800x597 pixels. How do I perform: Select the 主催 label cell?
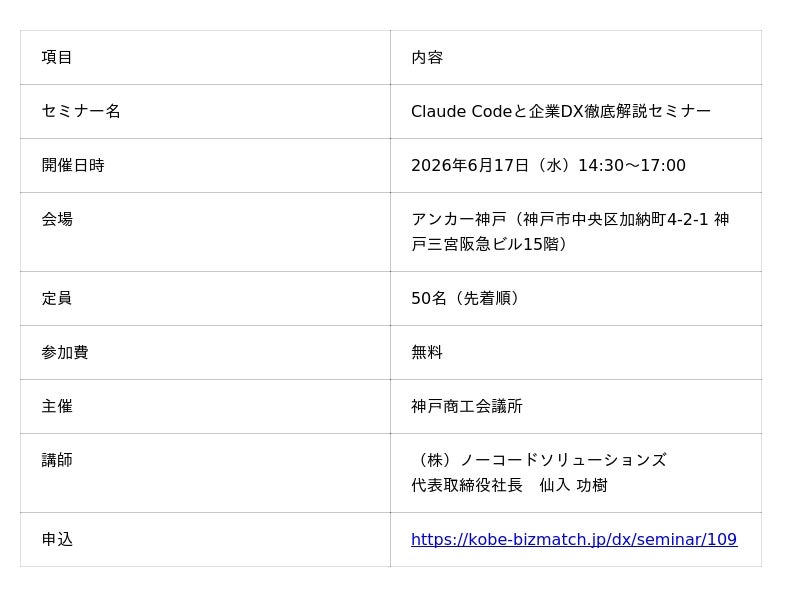(x=57, y=407)
